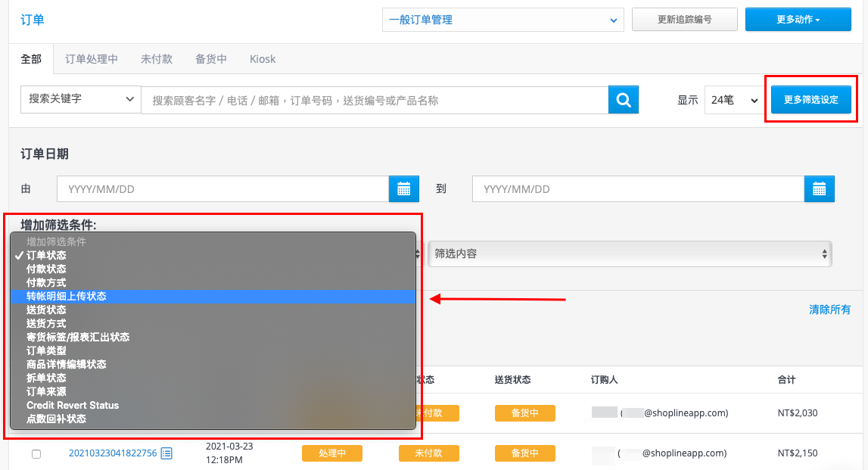This screenshot has height=470, width=868.
Task: Click the 合计 column header
Action: pyautogui.click(x=786, y=380)
